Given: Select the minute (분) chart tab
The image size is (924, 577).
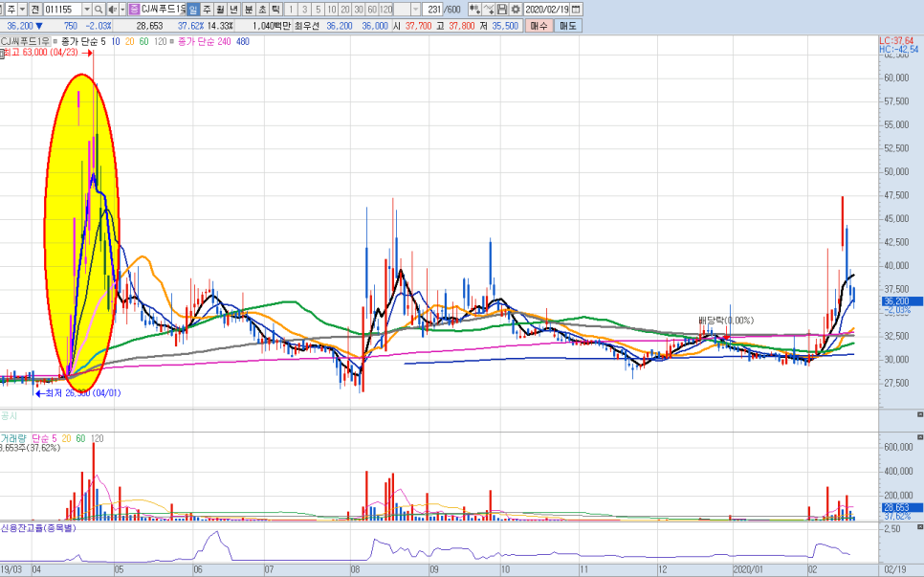Looking at the screenshot, I should [248, 9].
